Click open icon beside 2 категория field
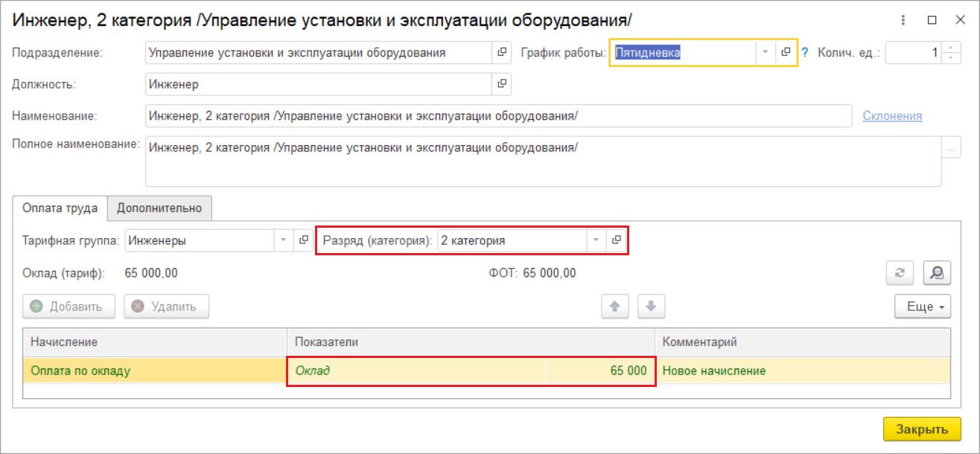Viewport: 980px width, 454px height. (616, 240)
